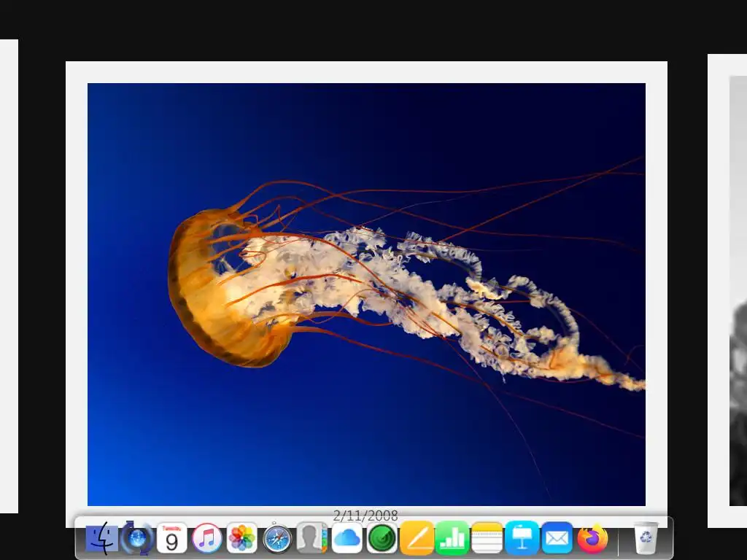Open the Contacts app icon
This screenshot has width=747, height=560.
(312, 538)
